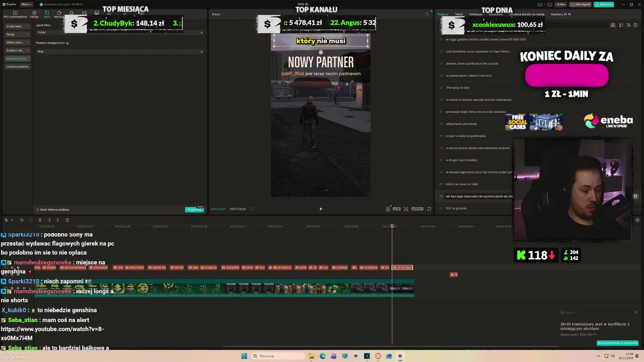The image size is (644, 362).
Task: Open Język filmu dropdown set to Polski
Action: pos(120,32)
